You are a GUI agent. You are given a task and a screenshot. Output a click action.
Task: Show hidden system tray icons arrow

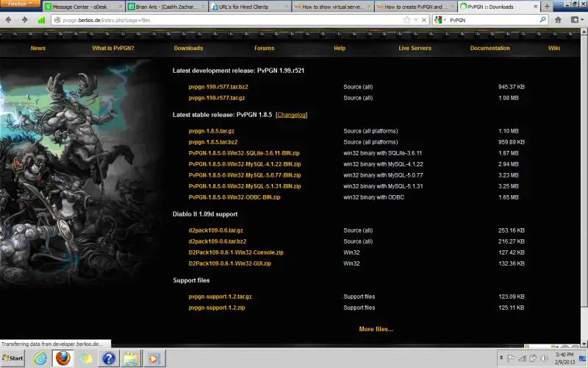(501, 358)
